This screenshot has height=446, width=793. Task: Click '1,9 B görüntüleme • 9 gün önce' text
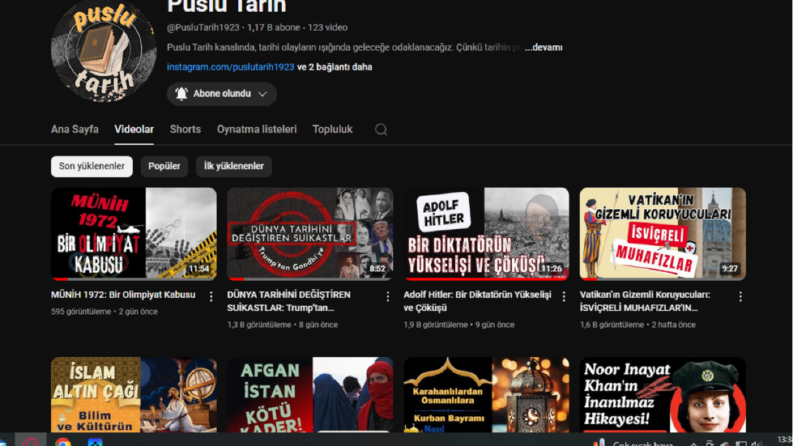click(459, 325)
